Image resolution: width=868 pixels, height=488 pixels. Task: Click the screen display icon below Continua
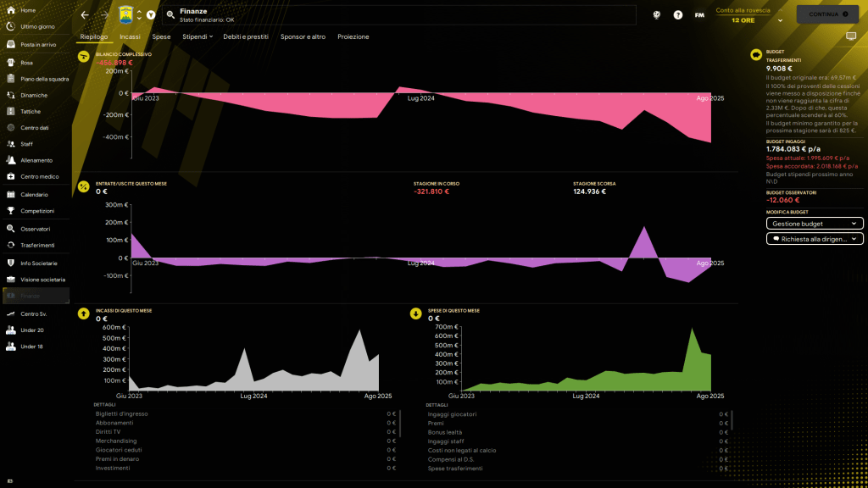coord(851,36)
